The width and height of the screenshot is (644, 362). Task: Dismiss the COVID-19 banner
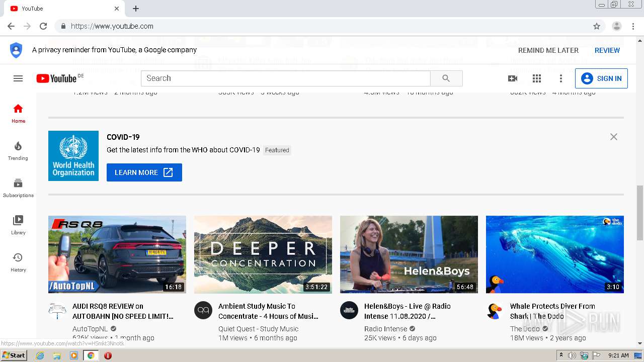point(613,137)
